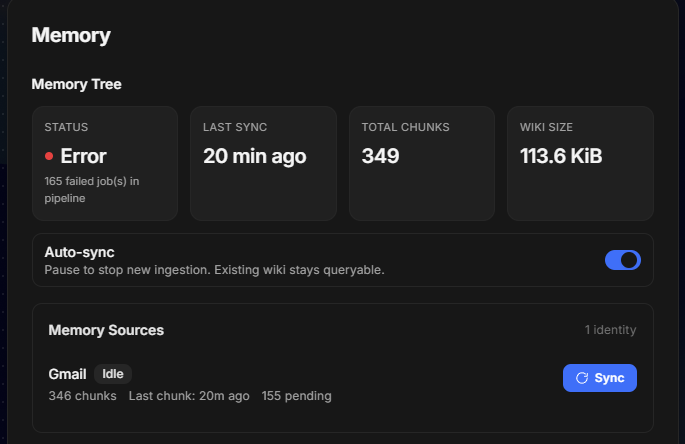Select the Total Chunks card showing 349
This screenshot has width=685, height=444.
[x=422, y=163]
